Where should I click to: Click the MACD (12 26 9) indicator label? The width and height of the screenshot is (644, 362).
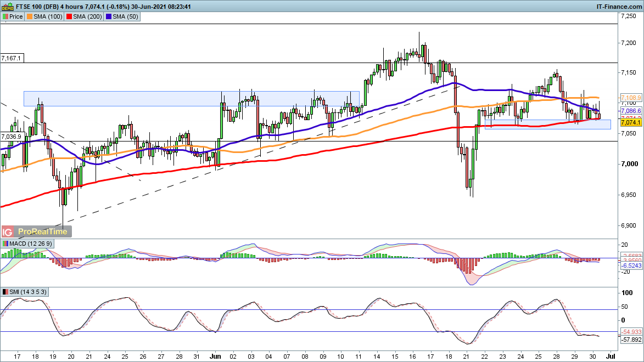(29, 244)
